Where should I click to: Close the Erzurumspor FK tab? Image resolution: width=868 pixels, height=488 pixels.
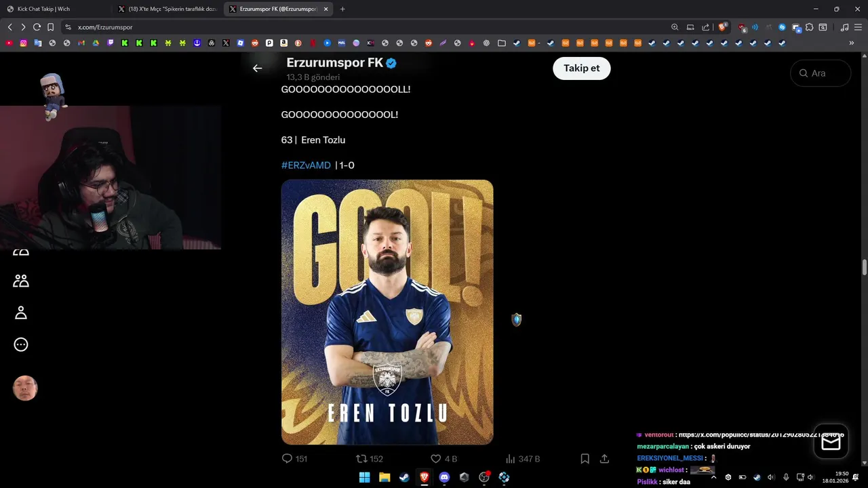pyautogui.click(x=326, y=9)
